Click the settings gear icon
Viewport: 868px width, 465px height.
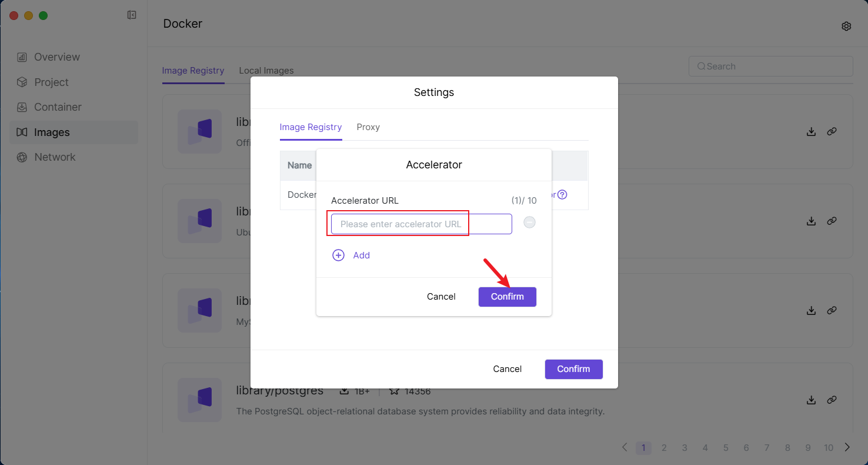(x=846, y=26)
